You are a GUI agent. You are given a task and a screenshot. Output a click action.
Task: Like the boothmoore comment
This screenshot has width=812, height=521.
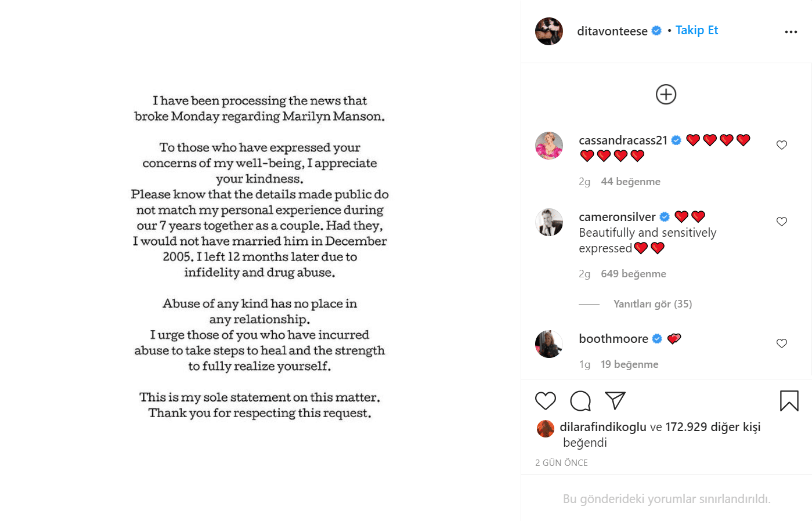pos(782,343)
